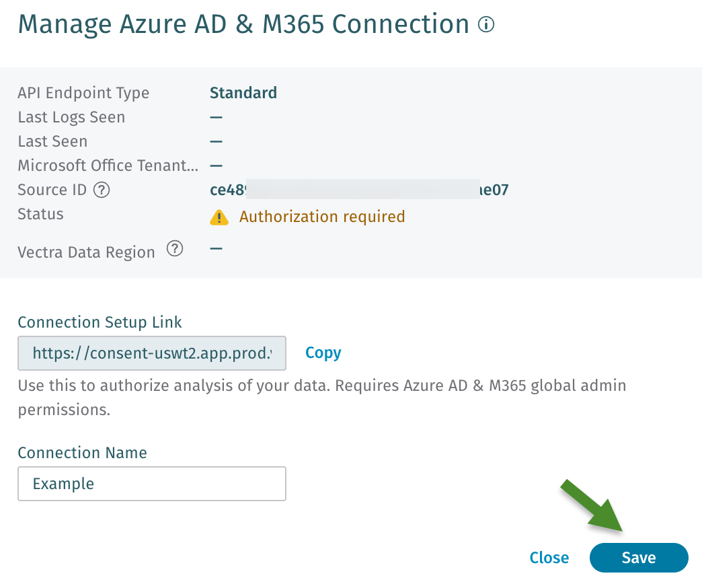Copy the connection setup link
Screen dimensions: 702x588
[323, 353]
